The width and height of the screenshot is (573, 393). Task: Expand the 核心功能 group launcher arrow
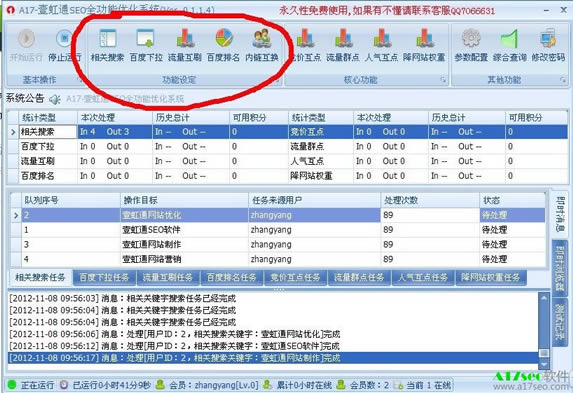pyautogui.click(x=443, y=79)
